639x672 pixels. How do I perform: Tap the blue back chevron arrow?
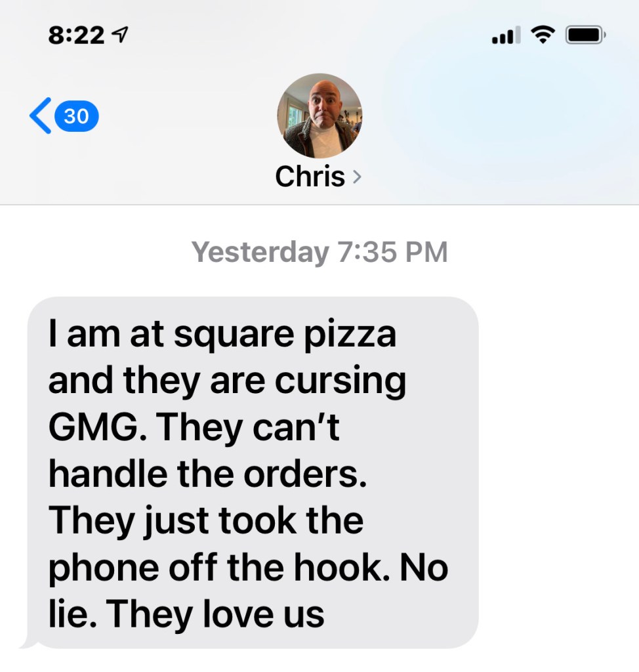pyautogui.click(x=40, y=115)
